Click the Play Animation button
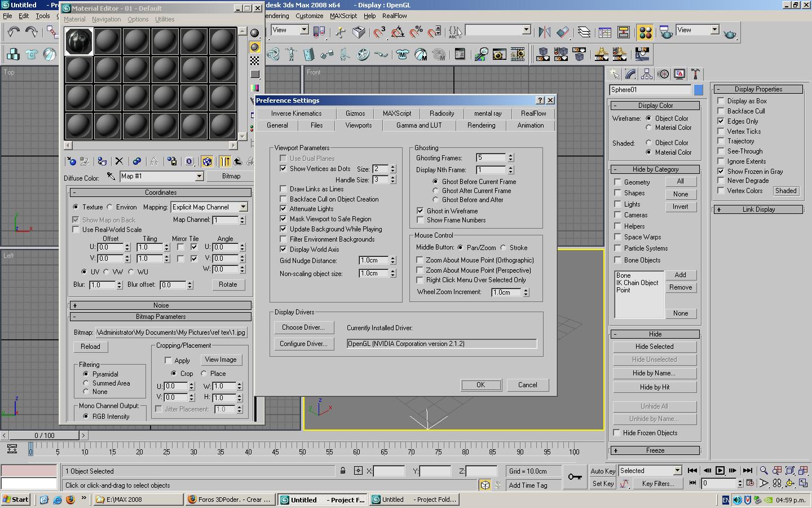 720,470
